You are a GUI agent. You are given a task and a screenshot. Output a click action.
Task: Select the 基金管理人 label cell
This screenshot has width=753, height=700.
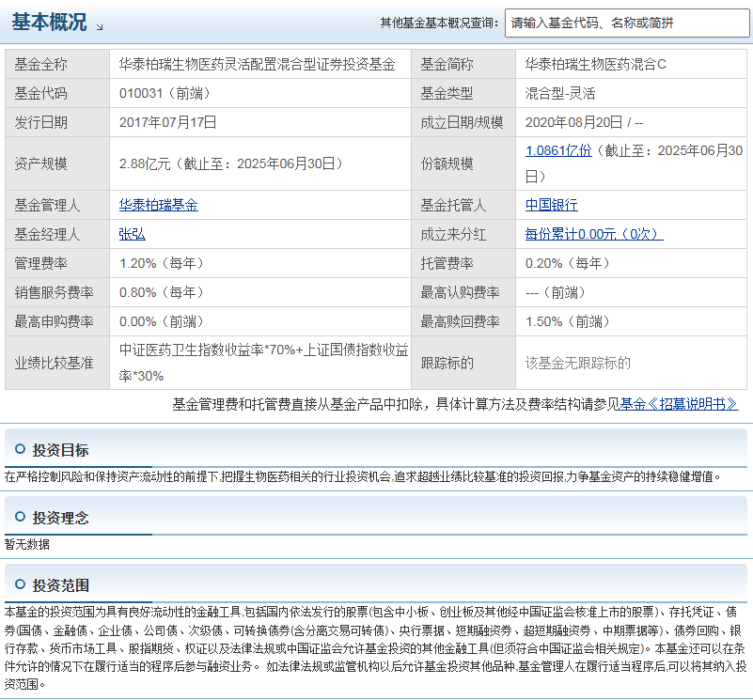click(x=57, y=205)
